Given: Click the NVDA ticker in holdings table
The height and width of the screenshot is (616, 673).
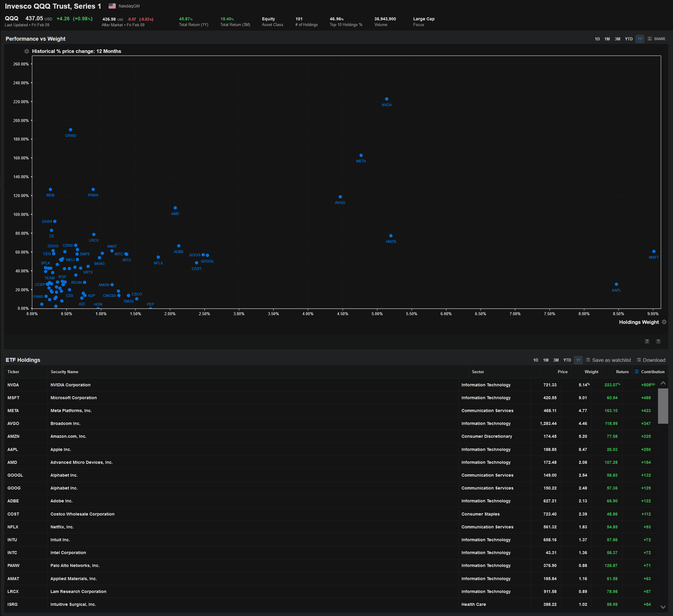Looking at the screenshot, I should [x=13, y=385].
